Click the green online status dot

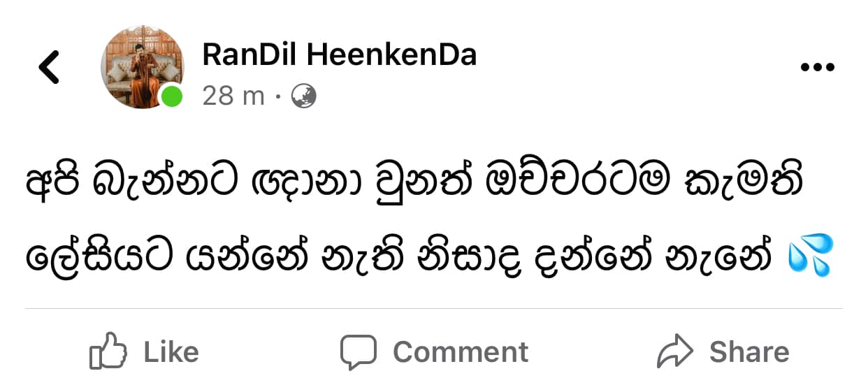coord(171,96)
